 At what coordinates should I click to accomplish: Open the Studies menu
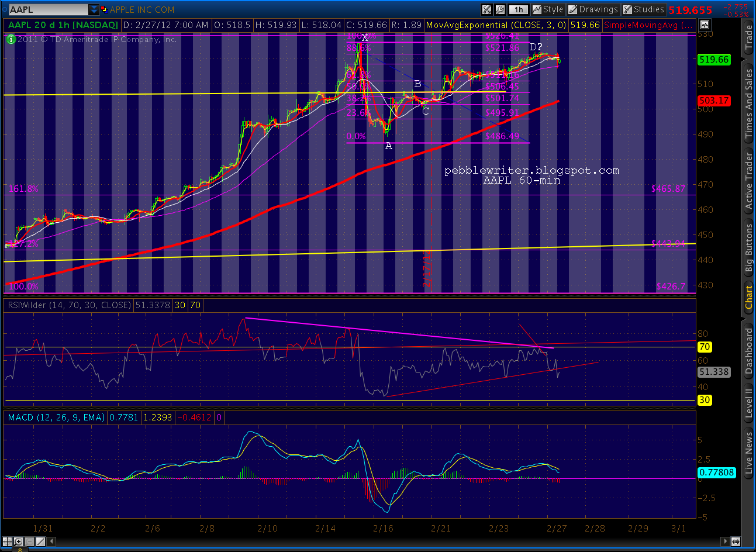[643, 9]
